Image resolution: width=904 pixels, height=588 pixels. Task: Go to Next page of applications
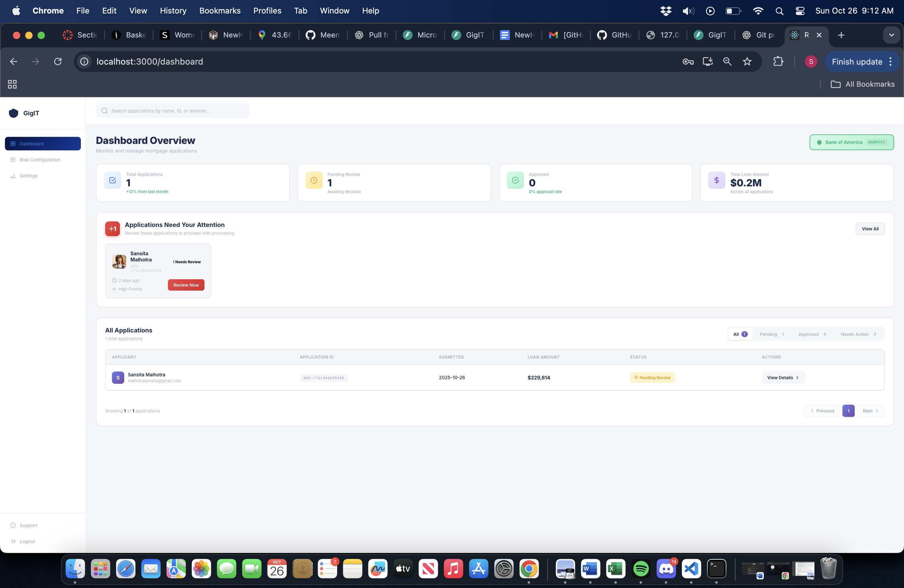click(x=870, y=411)
